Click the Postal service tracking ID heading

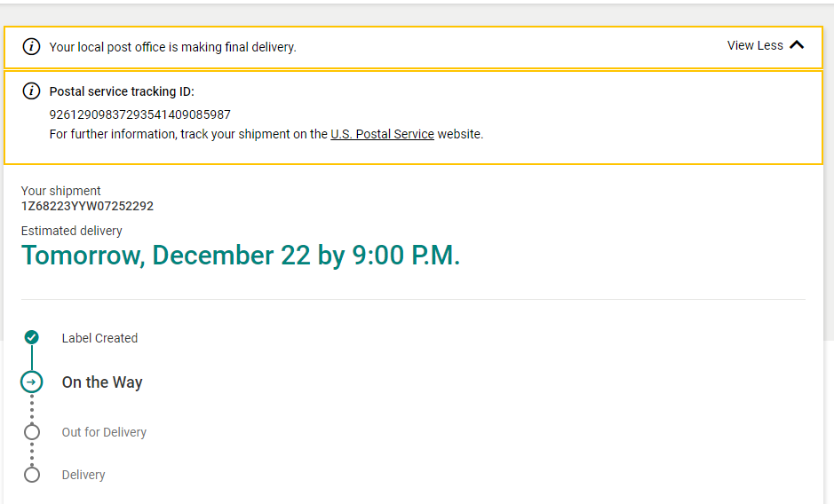click(x=122, y=91)
